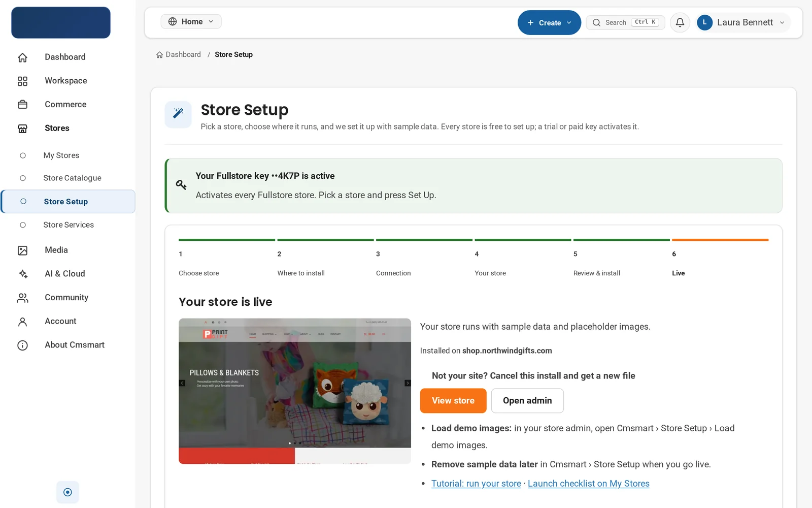This screenshot has width=812, height=508.
Task: Click the Cmsmart logo block
Action: pos(61,22)
